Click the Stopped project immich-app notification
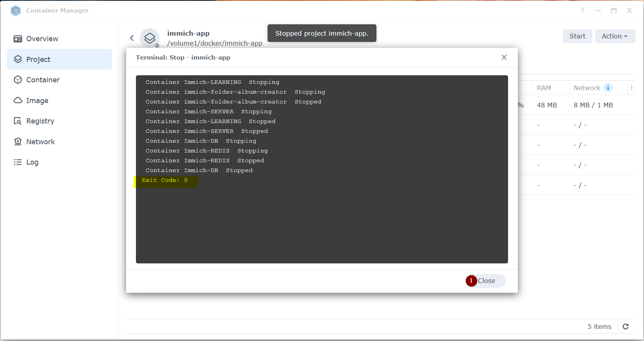 322,33
